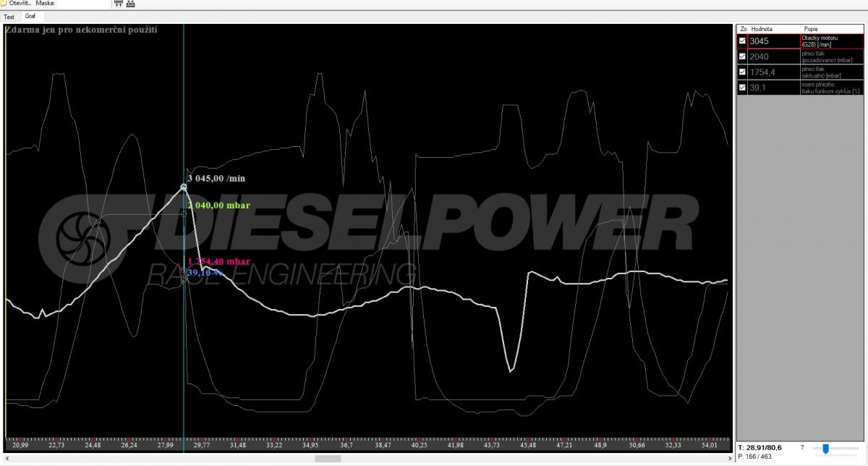The width and height of the screenshot is (868, 466).
Task: Click time axis label 43,73
Action: tap(491, 446)
